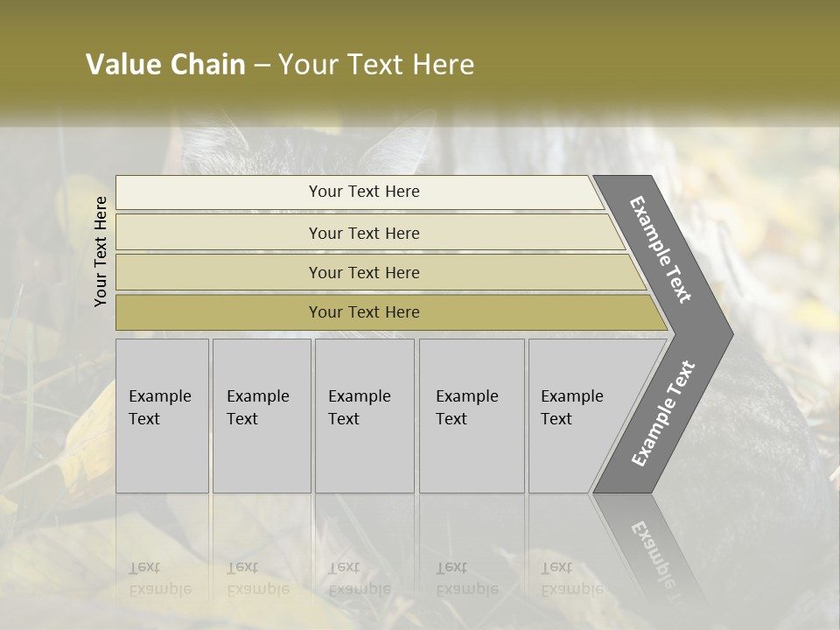The image size is (840, 630).
Task: Click the leftmost gray 'Example Text' box
Action: (162, 415)
